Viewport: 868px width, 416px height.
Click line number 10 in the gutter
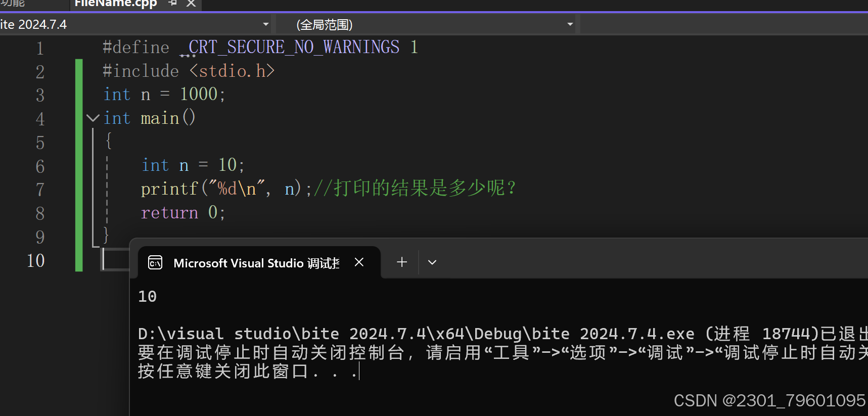pyautogui.click(x=35, y=261)
